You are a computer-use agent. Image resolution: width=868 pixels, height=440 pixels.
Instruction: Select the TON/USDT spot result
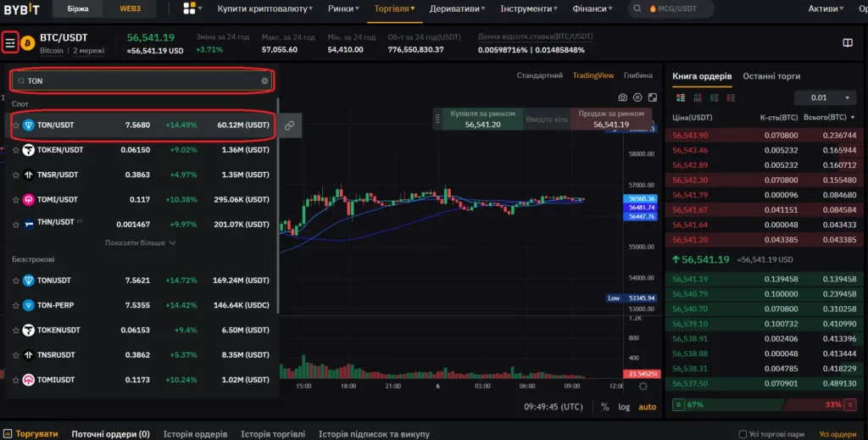tap(142, 125)
